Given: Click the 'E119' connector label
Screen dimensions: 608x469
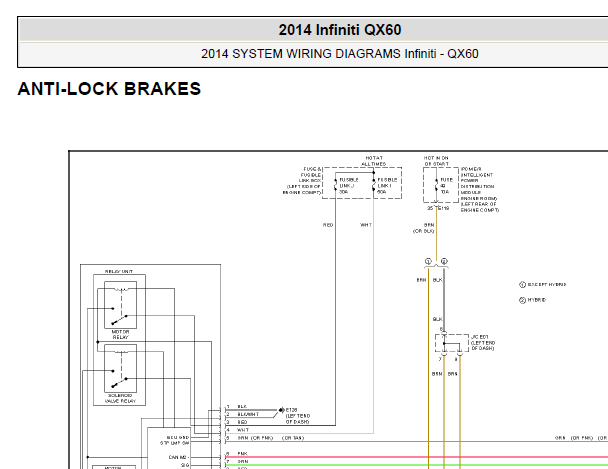Looking at the screenshot, I should 444,208.
